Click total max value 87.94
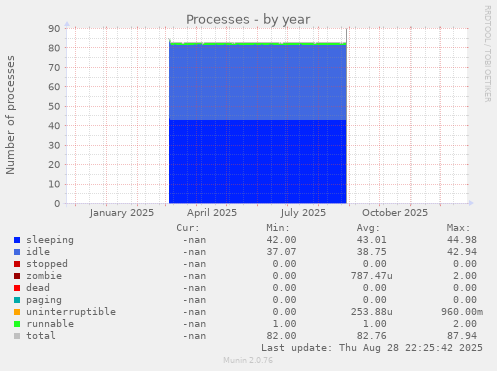Screen dimensions: 497x371 462,336
